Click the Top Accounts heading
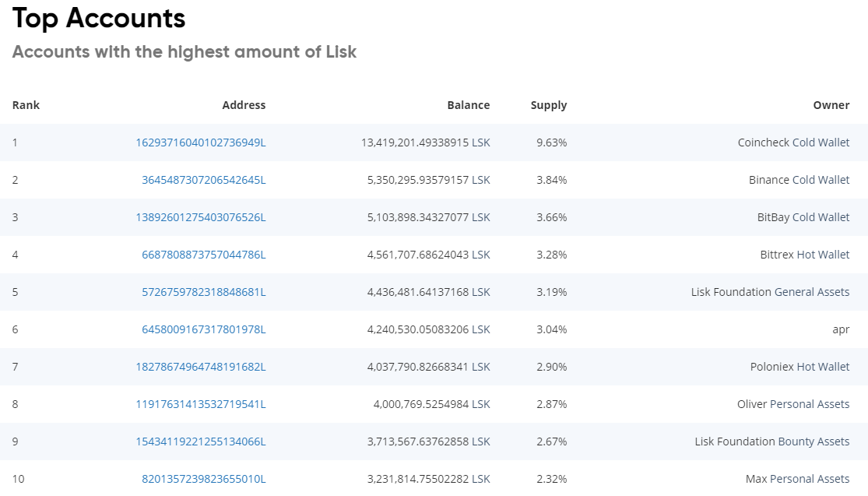The image size is (868, 496). pyautogui.click(x=99, y=18)
